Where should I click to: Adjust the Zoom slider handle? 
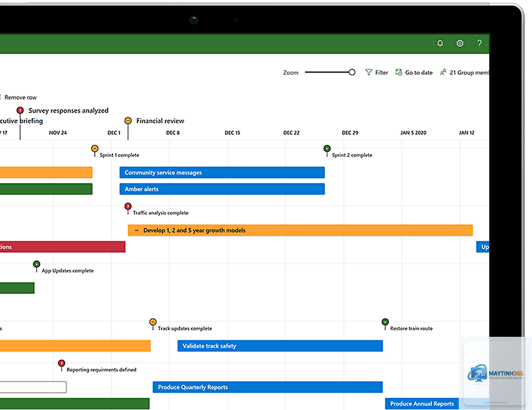click(x=352, y=72)
